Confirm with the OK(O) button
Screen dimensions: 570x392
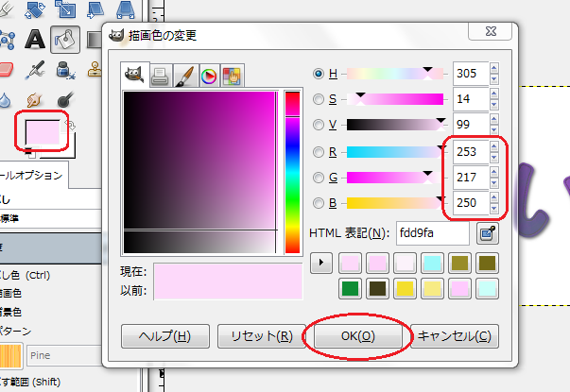pyautogui.click(x=358, y=336)
